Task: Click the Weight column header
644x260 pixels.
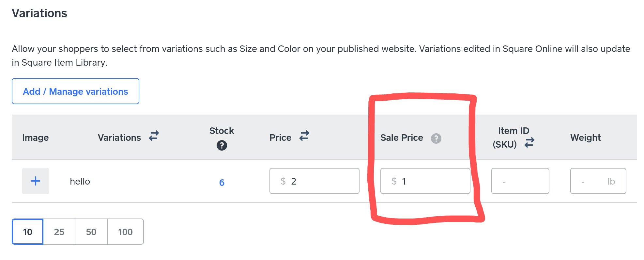Action: coord(585,138)
